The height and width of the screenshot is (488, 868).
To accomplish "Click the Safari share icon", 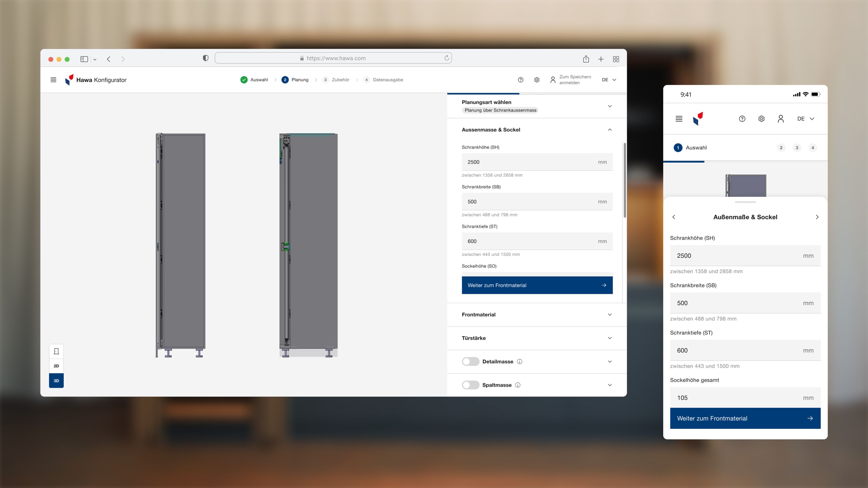I will coord(586,59).
